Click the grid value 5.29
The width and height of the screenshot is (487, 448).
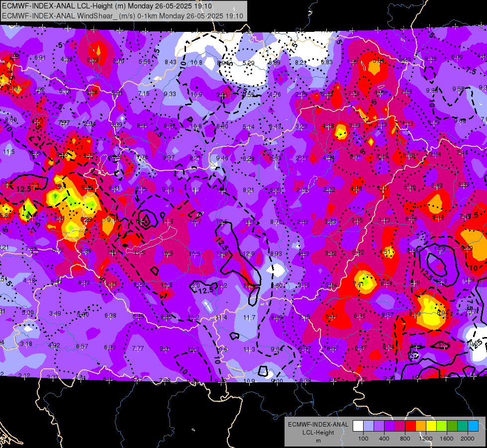point(248,63)
